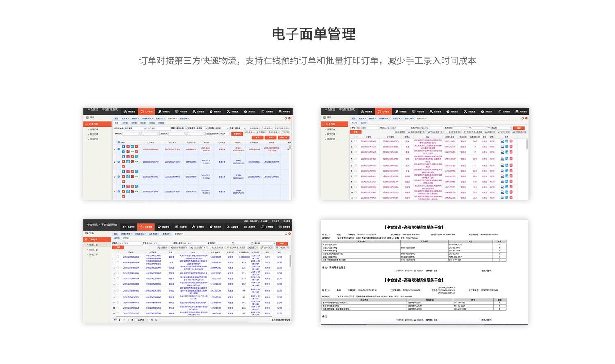615x364 pixels.
Task: Tick header select-all checkbox in top-right screenshot
Action: point(355,137)
